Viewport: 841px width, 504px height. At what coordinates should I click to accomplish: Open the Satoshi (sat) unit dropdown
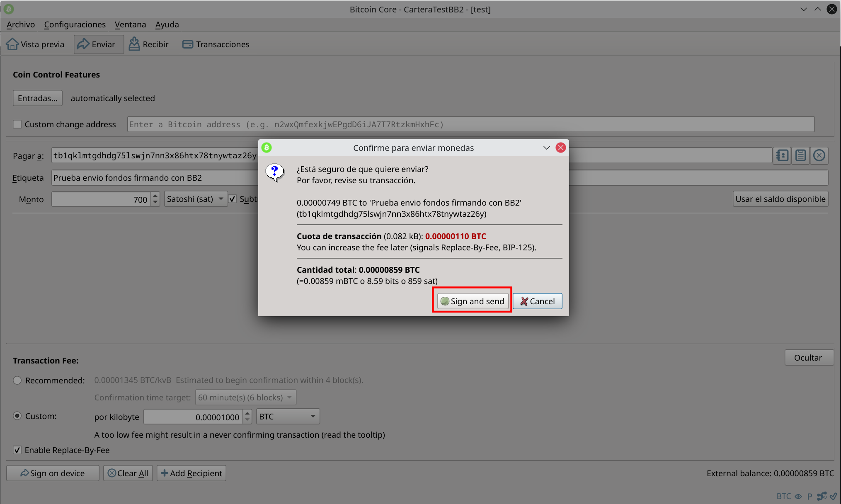pos(195,199)
